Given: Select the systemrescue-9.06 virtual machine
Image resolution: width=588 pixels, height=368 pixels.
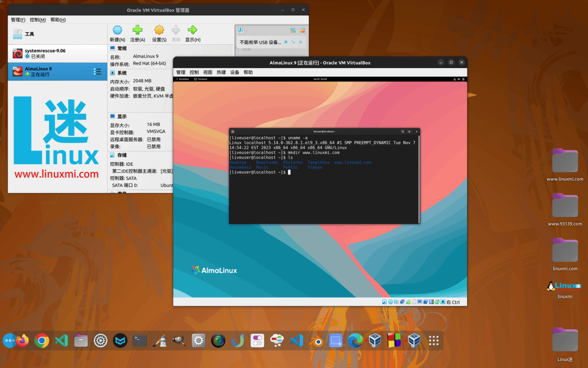Looking at the screenshot, I should 45,53.
